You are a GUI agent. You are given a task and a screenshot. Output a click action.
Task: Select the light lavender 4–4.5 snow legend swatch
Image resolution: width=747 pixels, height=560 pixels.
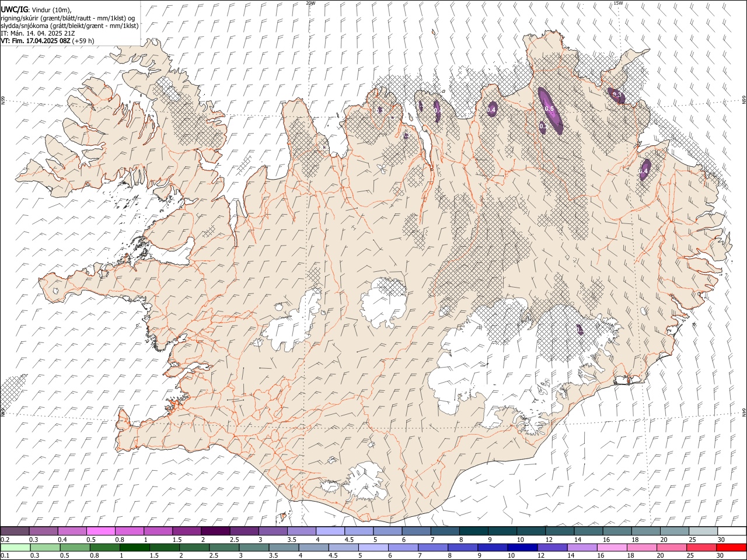pyautogui.click(x=329, y=531)
